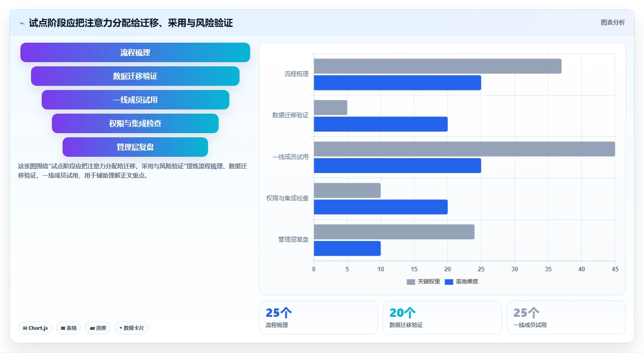The height and width of the screenshot is (353, 644).
Task: Click the 数据迁移验证 y-axis label
Action: (x=290, y=116)
